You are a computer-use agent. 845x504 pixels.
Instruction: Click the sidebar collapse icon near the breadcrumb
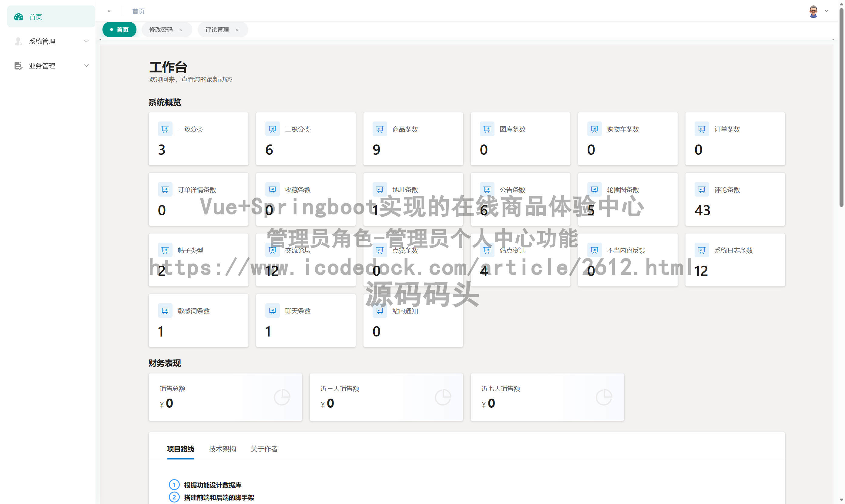point(109,11)
